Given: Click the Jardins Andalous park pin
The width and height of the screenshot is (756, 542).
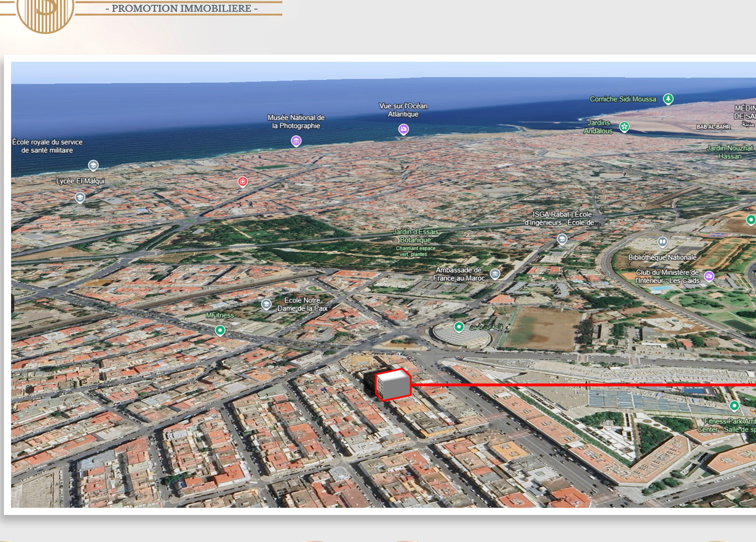Looking at the screenshot, I should [624, 127].
